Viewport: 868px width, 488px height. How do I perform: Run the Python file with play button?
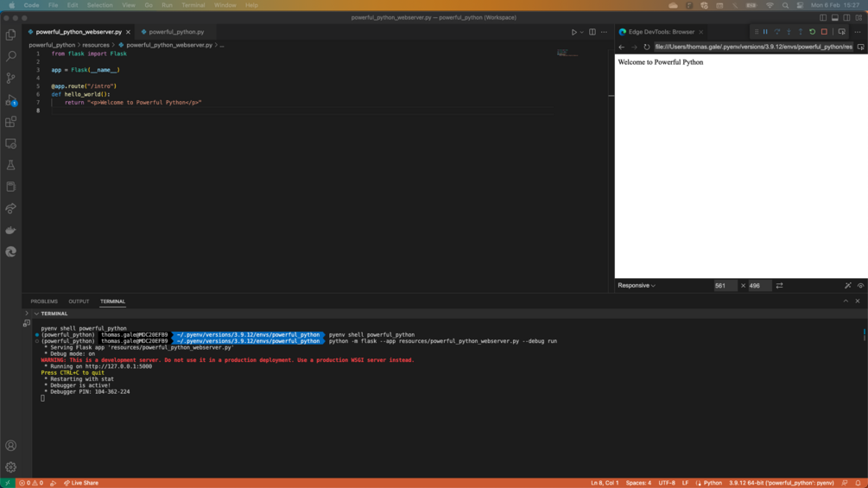coord(573,32)
